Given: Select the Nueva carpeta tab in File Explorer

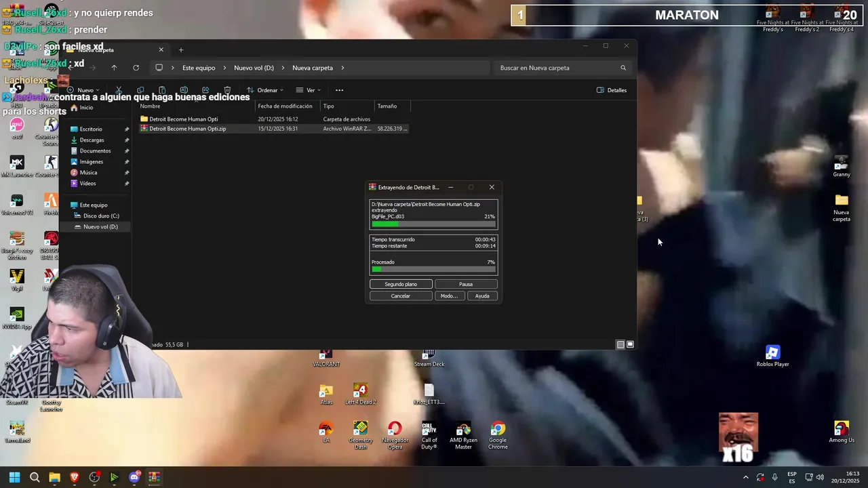Looking at the screenshot, I should (115, 49).
